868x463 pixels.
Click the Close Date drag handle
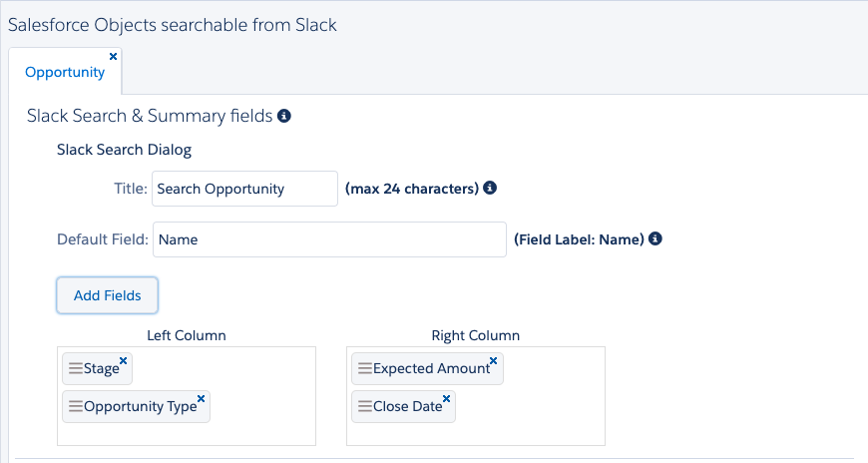364,406
